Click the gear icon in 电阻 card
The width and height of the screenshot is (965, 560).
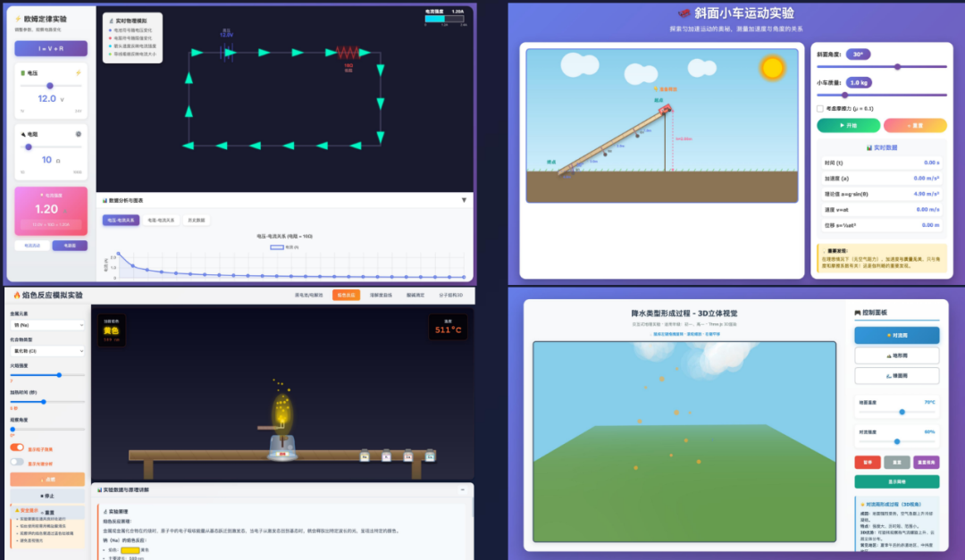(78, 134)
